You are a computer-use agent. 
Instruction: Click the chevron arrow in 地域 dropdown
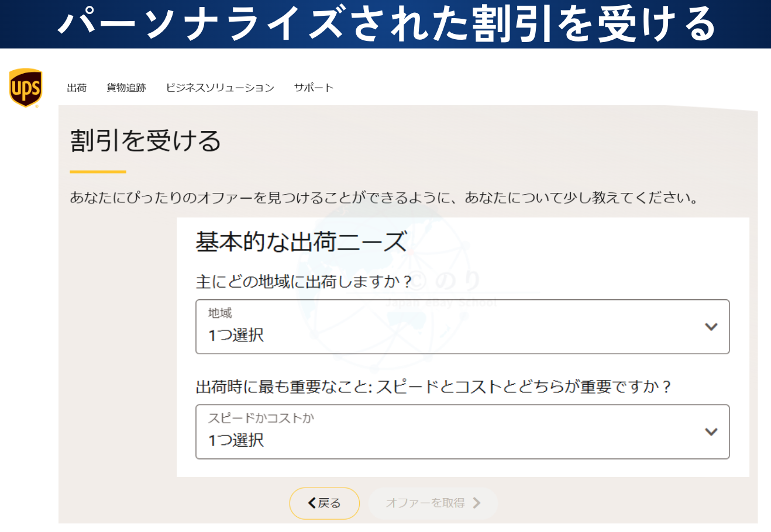[711, 327]
